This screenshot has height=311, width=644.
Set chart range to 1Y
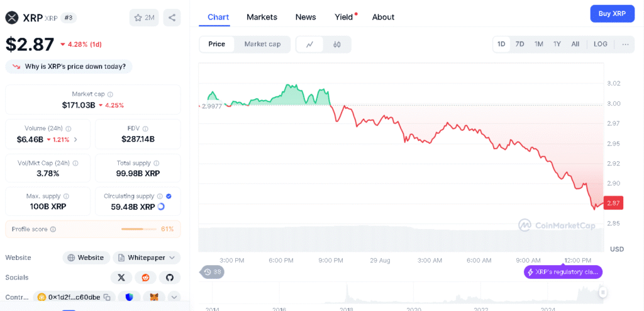557,45
